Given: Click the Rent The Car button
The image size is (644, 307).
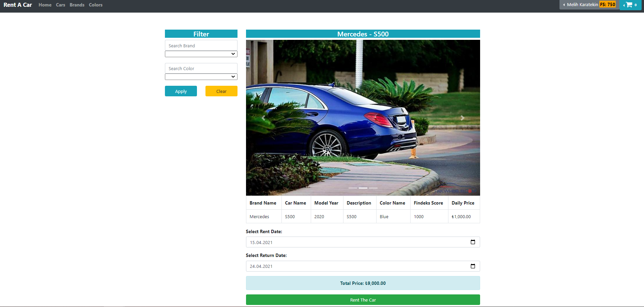Looking at the screenshot, I should (x=363, y=300).
